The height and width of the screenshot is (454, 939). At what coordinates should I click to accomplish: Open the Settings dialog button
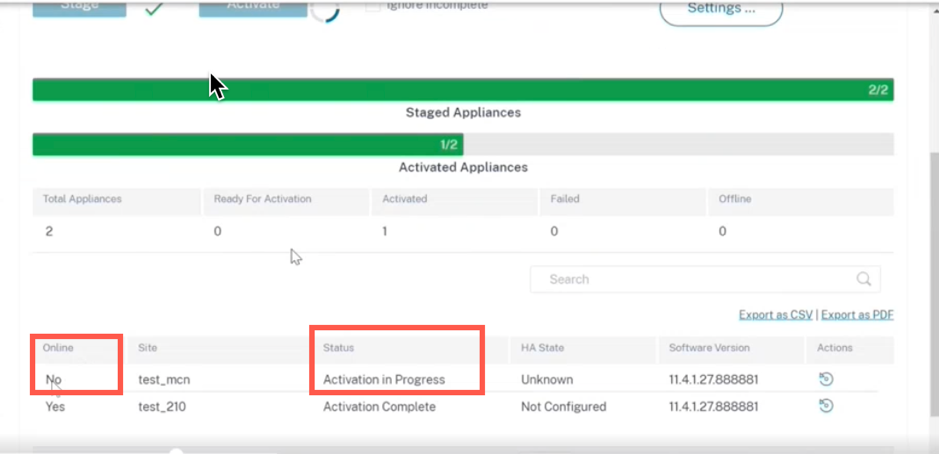tap(721, 11)
